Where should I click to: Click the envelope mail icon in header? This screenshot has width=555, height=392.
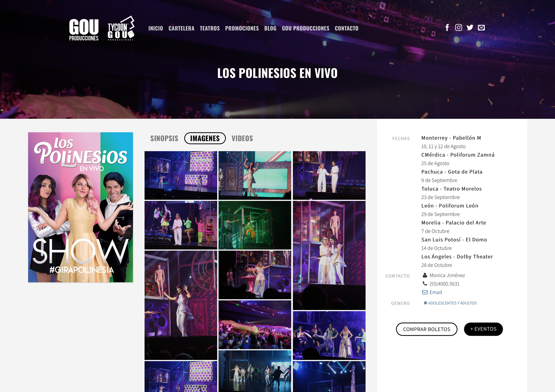[x=481, y=28]
